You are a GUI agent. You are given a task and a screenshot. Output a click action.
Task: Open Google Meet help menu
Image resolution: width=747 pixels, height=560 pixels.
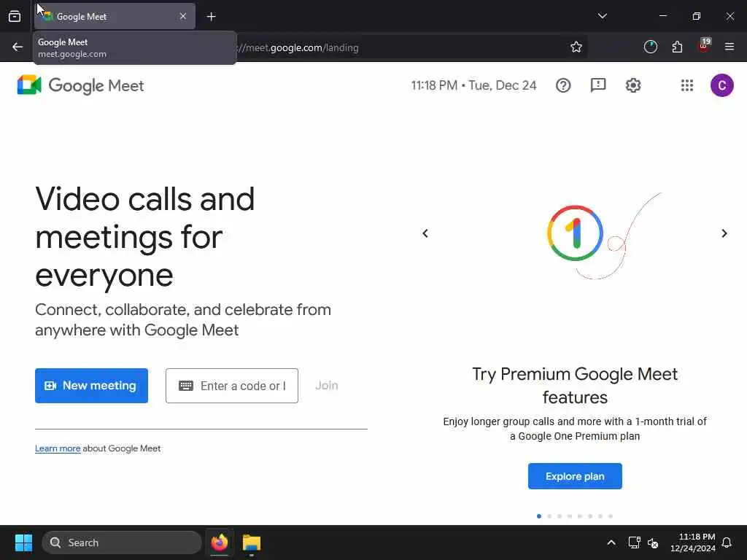pyautogui.click(x=563, y=86)
